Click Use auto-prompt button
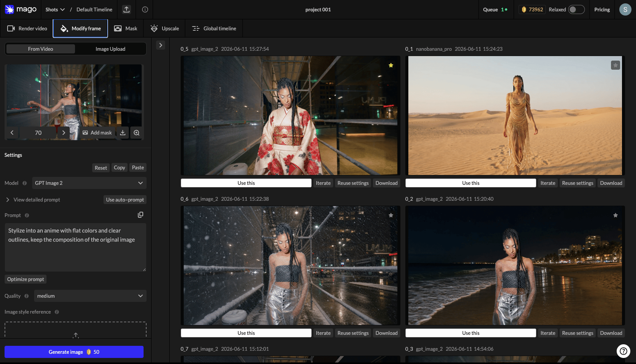 125,200
